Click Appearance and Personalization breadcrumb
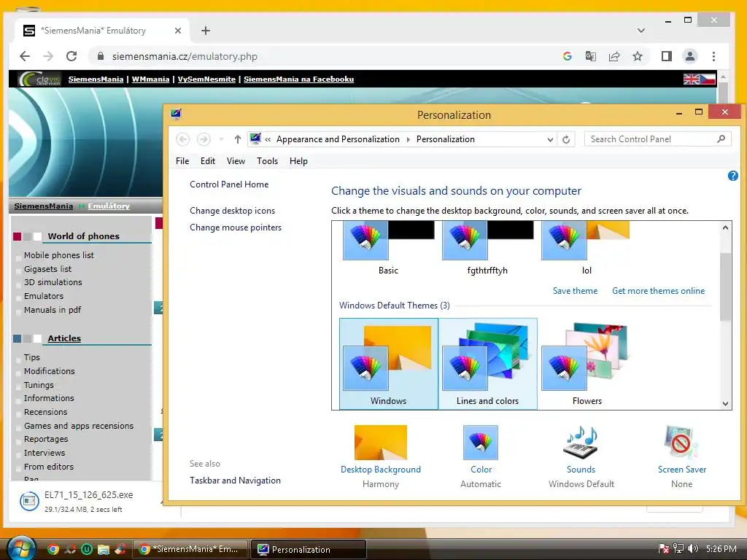 click(x=338, y=139)
